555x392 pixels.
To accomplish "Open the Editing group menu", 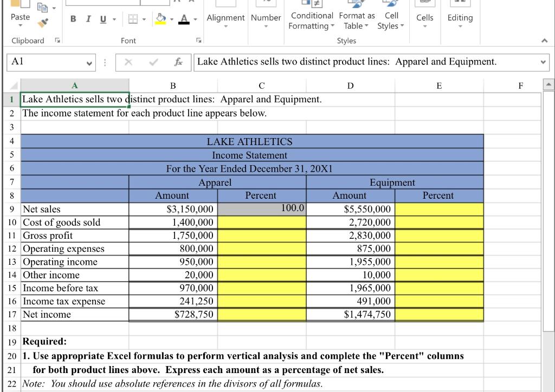I will coord(460,19).
